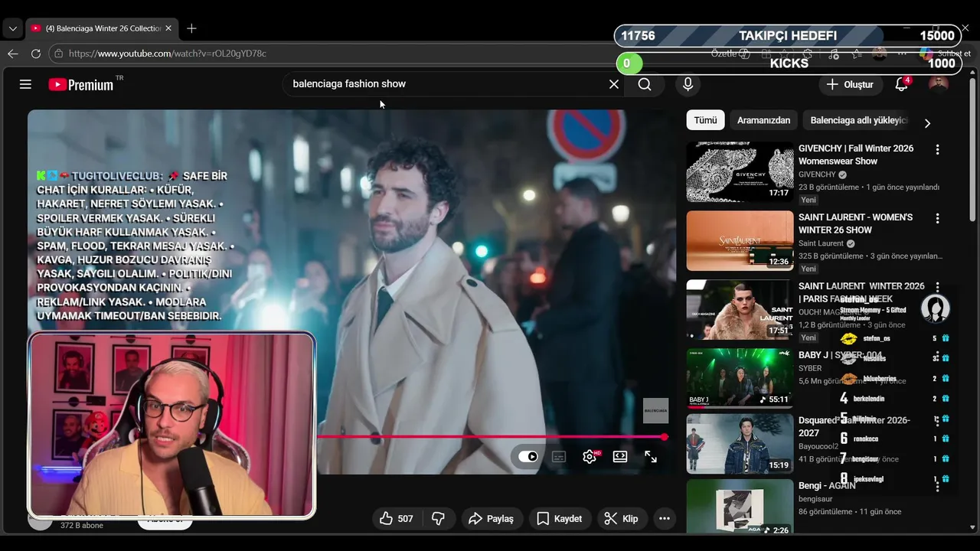This screenshot has height=551, width=980.
Task: Open notifications bell with 4 badge
Action: coord(902,84)
